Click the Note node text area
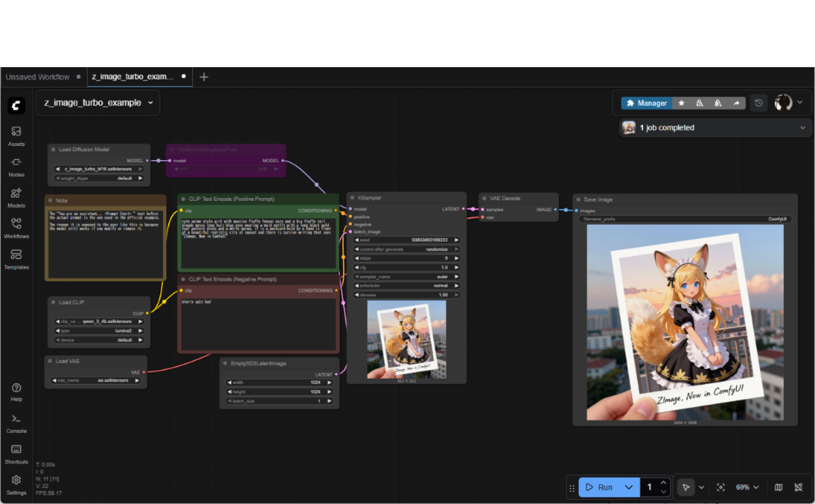Screen dimensions: 815x504 (x=106, y=243)
